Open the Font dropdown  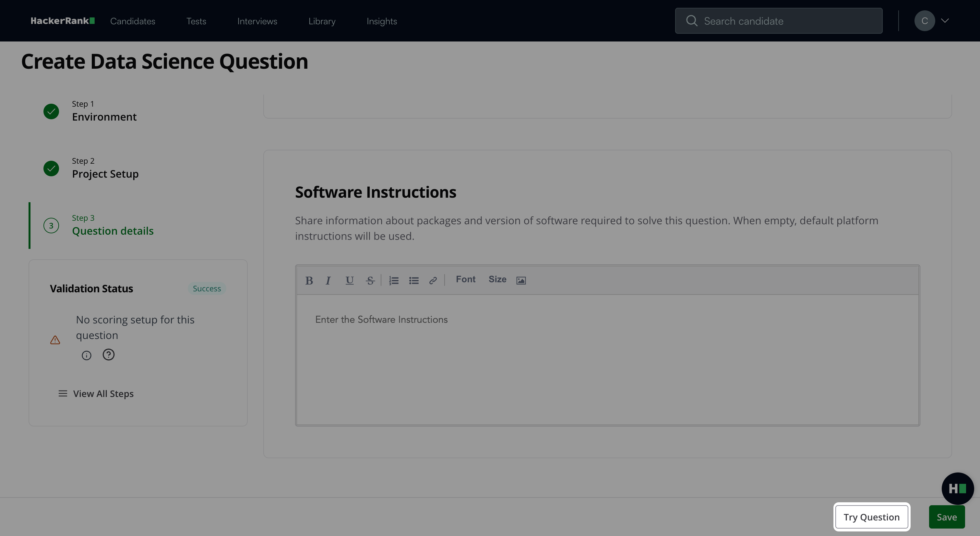[465, 279]
